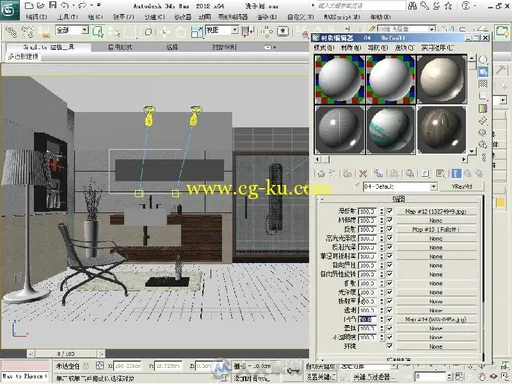Open 材质(M) menu in Material Editor
Viewport: 512px width, 384px height.
pyautogui.click(x=351, y=48)
